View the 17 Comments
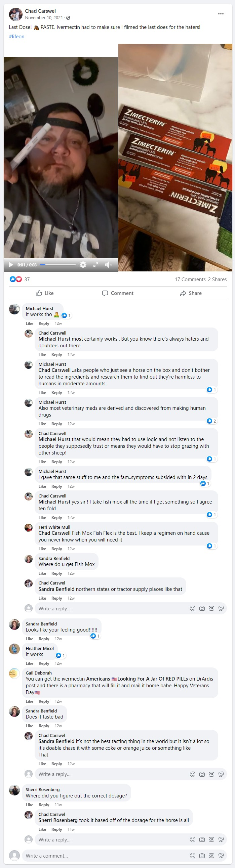This screenshot has height=868, width=235. click(190, 279)
